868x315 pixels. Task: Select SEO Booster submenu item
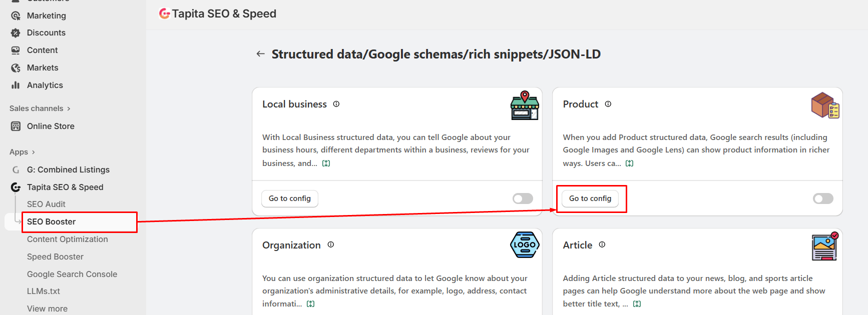(51, 222)
